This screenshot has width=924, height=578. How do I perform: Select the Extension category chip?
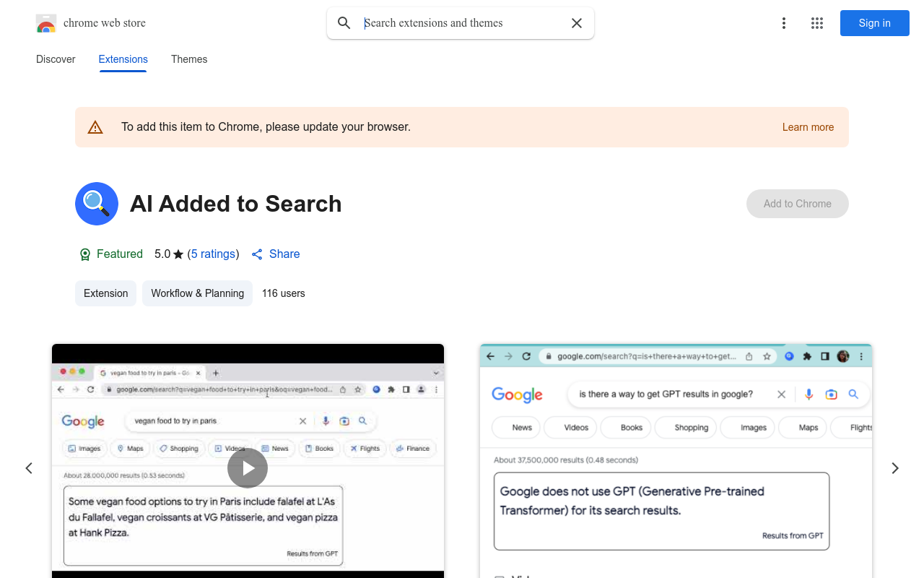coord(105,293)
